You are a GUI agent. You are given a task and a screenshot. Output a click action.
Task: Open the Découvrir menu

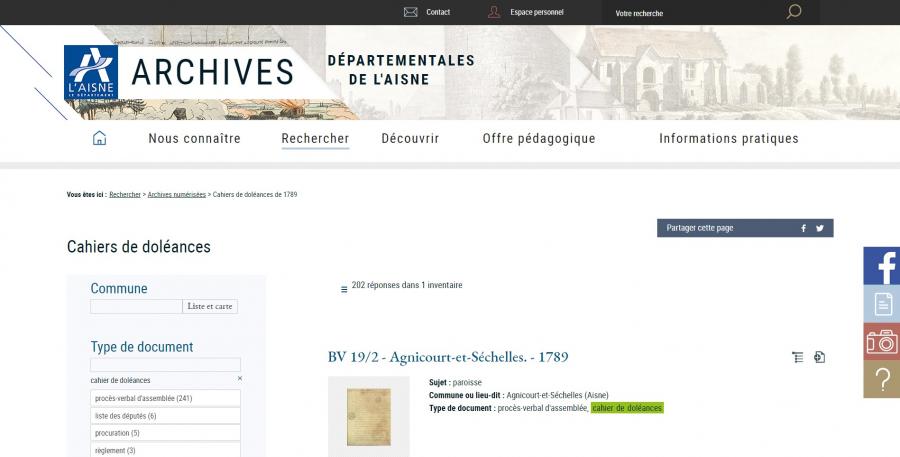click(x=410, y=138)
